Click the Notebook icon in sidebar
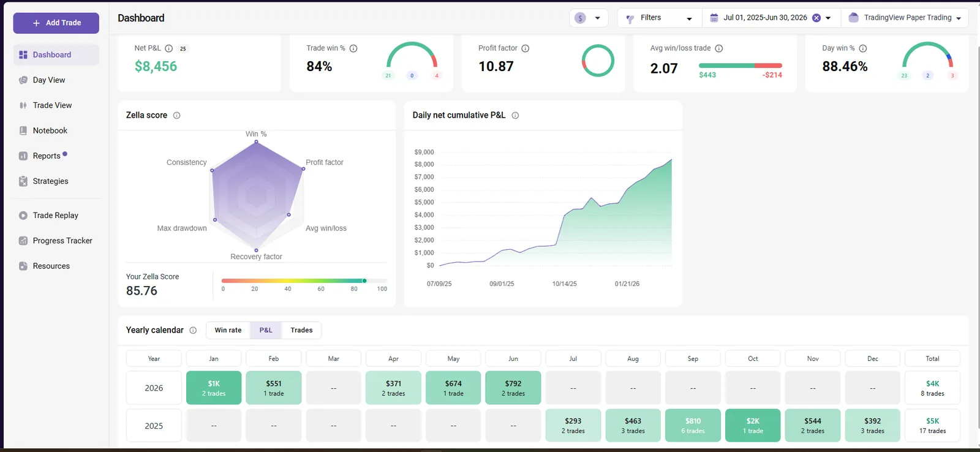Screen dimensions: 980x452 (x=23, y=130)
